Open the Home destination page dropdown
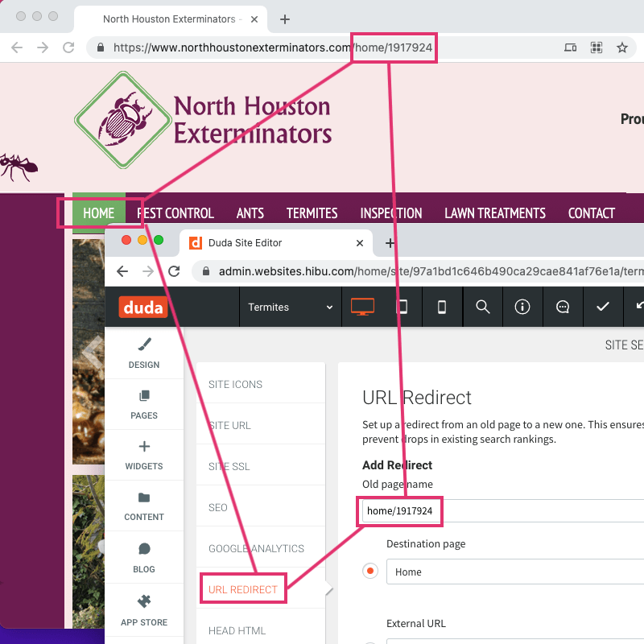 (515, 572)
